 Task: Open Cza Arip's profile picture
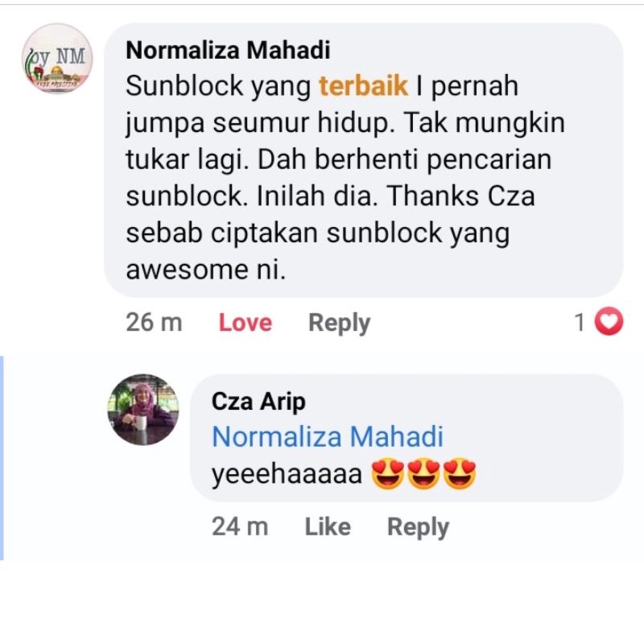click(x=143, y=409)
